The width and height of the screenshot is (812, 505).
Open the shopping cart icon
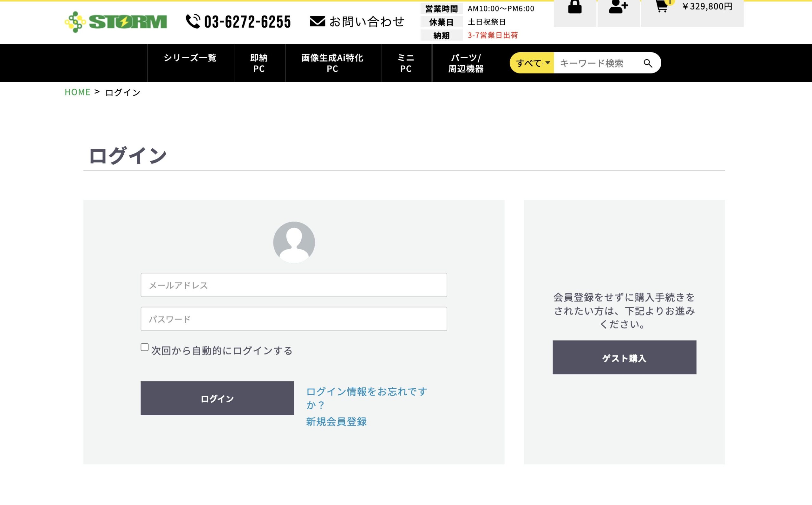662,6
